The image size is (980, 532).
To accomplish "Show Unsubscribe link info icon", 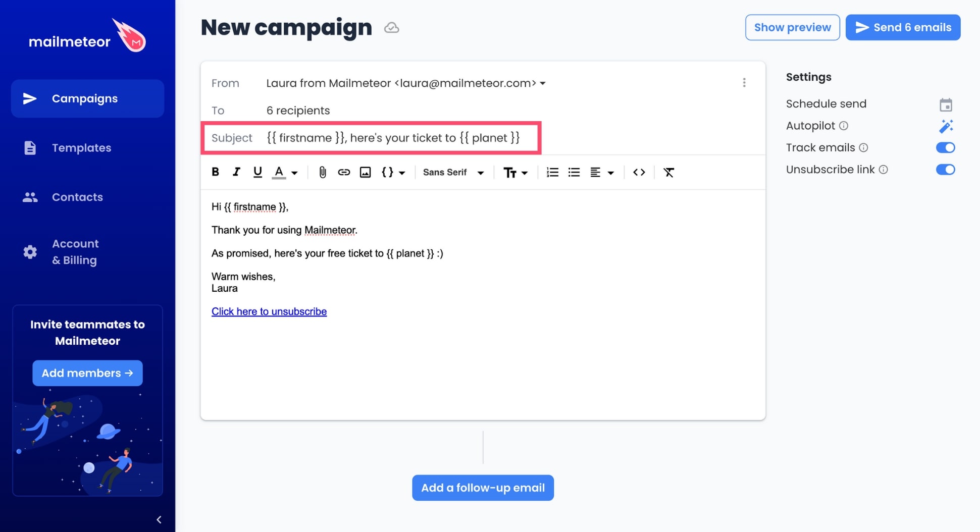I will tap(883, 170).
